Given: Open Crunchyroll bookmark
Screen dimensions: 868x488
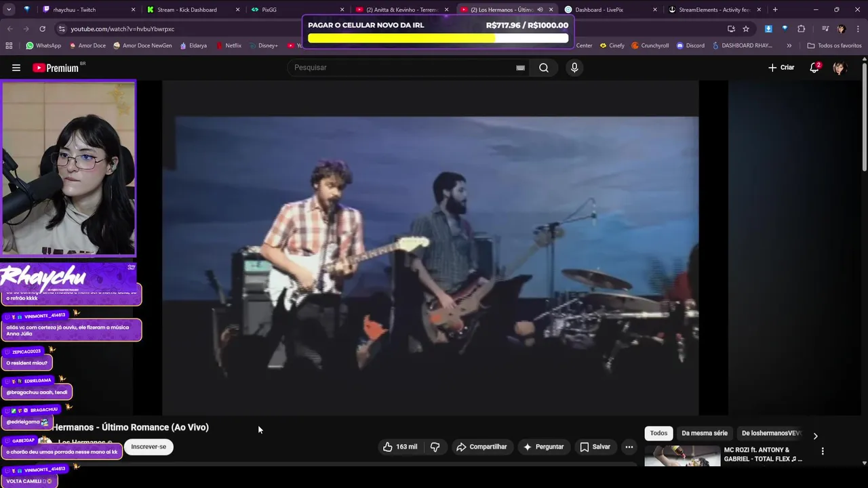Looking at the screenshot, I should pyautogui.click(x=650, y=45).
